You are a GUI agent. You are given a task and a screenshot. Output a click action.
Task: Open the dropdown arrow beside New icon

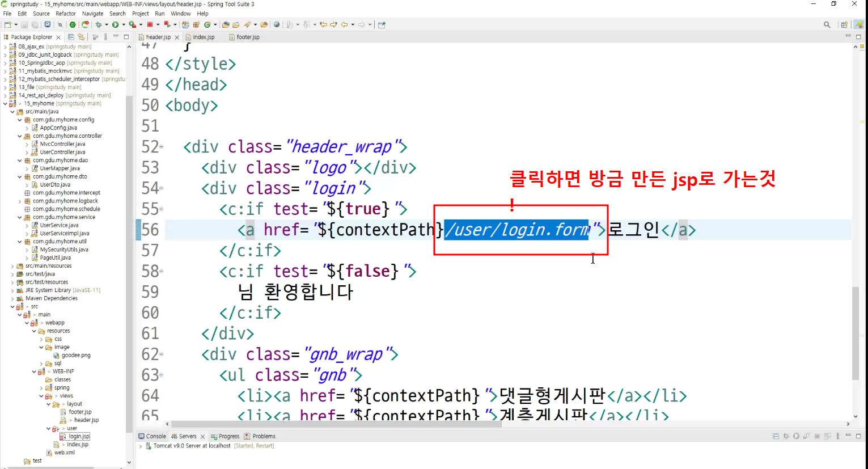coord(16,24)
